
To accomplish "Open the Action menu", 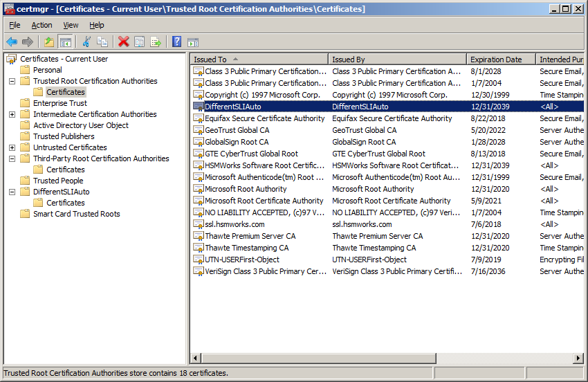I will pos(42,25).
